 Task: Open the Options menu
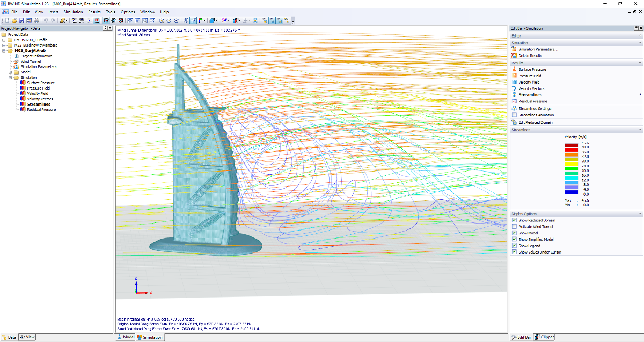point(128,12)
